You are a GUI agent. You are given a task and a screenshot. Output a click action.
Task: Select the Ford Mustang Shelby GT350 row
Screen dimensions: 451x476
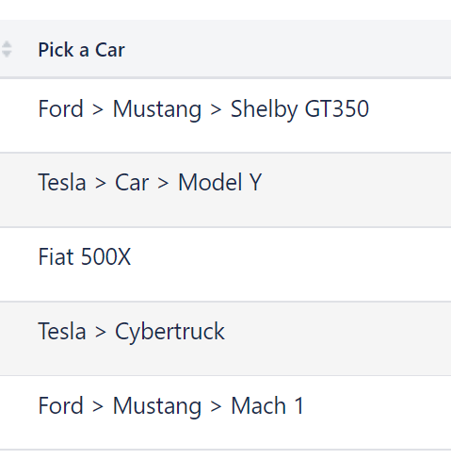225,116
